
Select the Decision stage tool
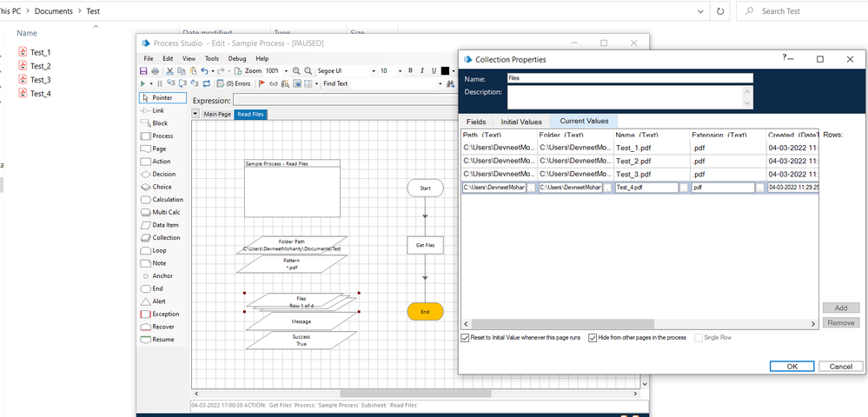161,174
